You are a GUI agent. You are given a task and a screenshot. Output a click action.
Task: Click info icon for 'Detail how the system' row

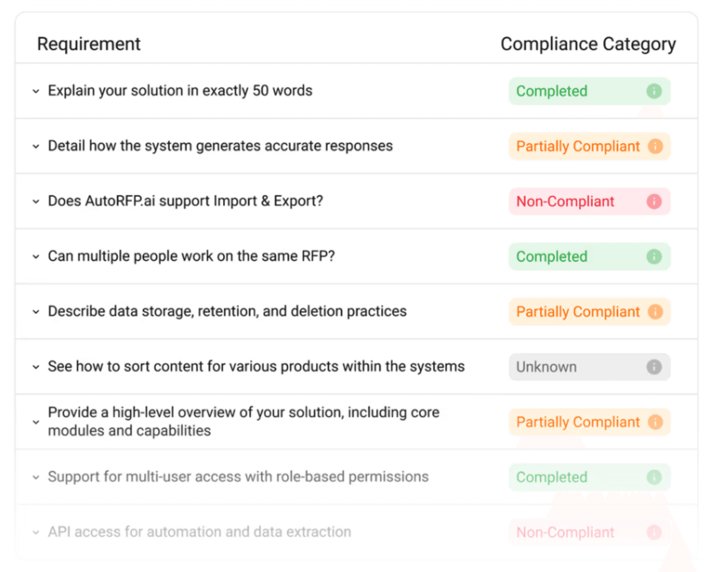pyautogui.click(x=655, y=146)
